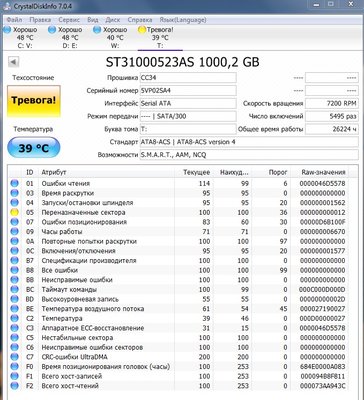Click the Возможности field showing S.M.A.R.T., AAM, NCQ
The width and height of the screenshot is (364, 400).
[x=249, y=155]
